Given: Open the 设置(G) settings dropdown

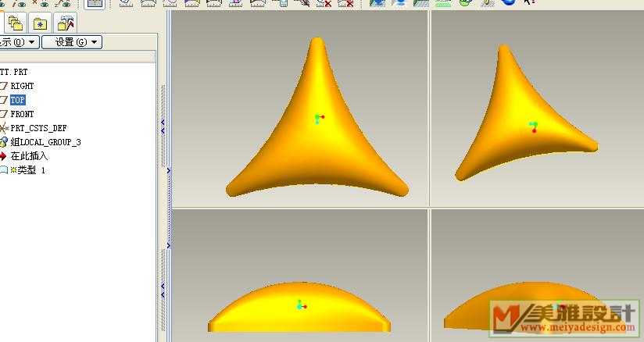Looking at the screenshot, I should (72, 42).
